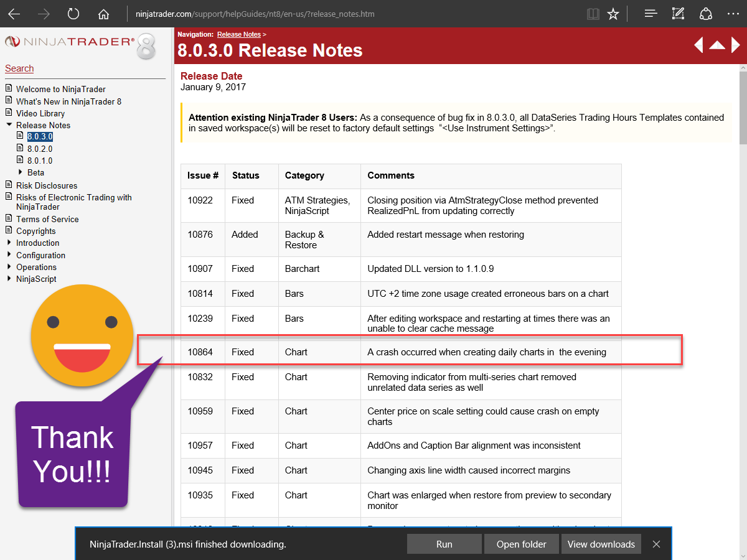Go up one level arrow

(x=717, y=45)
